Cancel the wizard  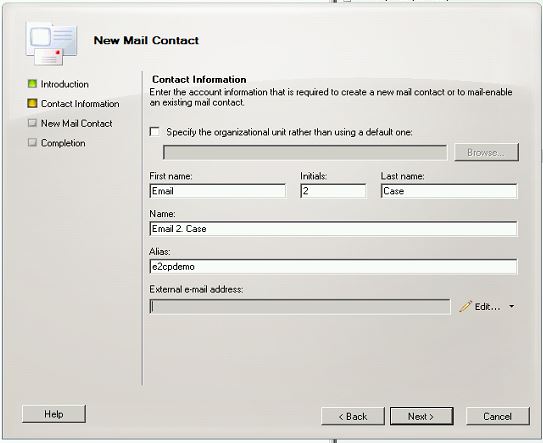pyautogui.click(x=498, y=416)
